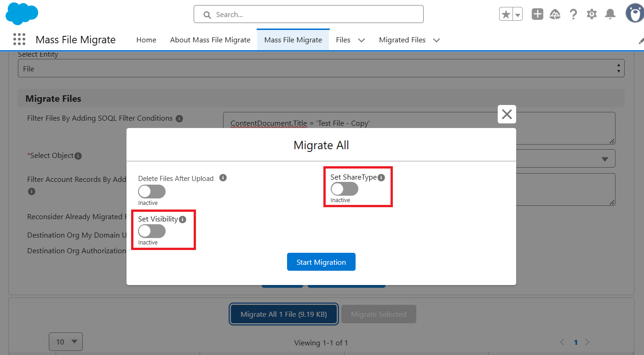Show info for SOQL Filter Conditions
644x355 pixels.
coord(179,119)
